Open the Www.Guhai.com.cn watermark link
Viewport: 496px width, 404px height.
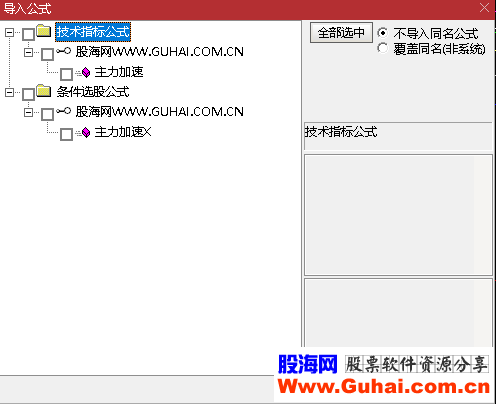[x=384, y=387]
